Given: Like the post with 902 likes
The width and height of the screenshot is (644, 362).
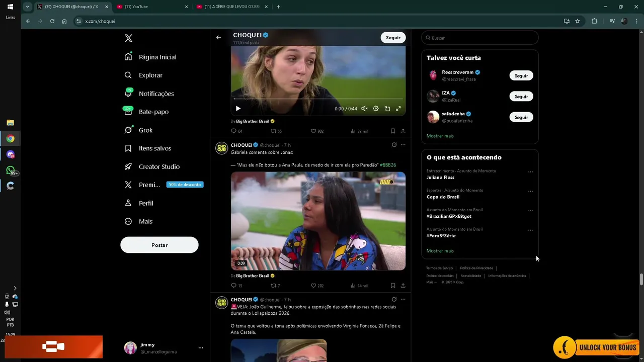Looking at the screenshot, I should click(317, 131).
